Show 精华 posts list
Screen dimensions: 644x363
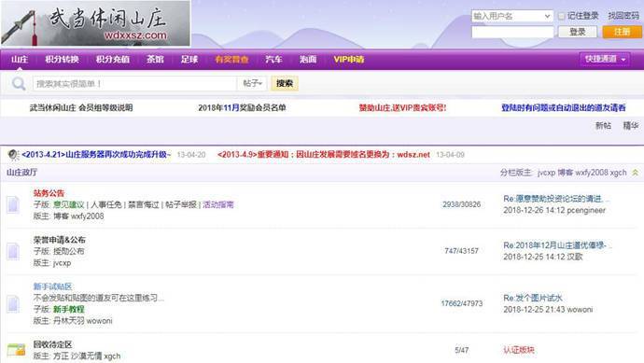coord(630,126)
